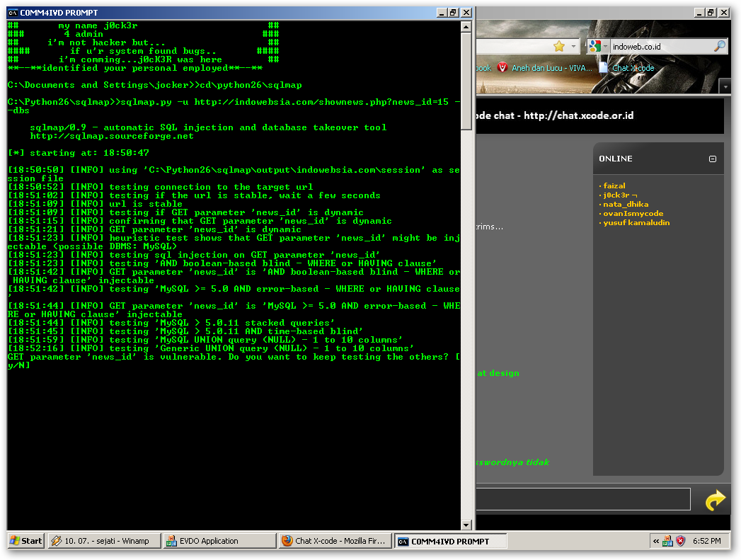Close the Firefox window

(x=723, y=13)
